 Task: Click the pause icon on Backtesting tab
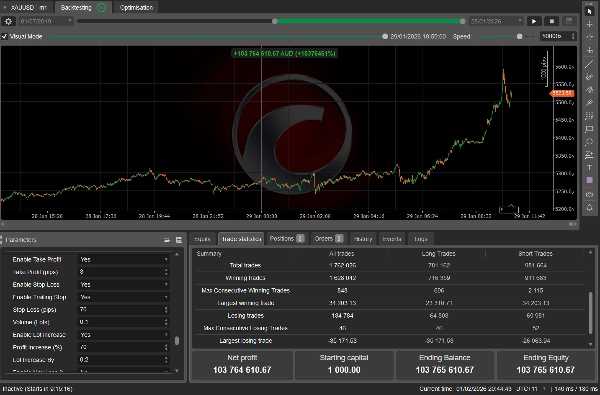tap(101, 7)
